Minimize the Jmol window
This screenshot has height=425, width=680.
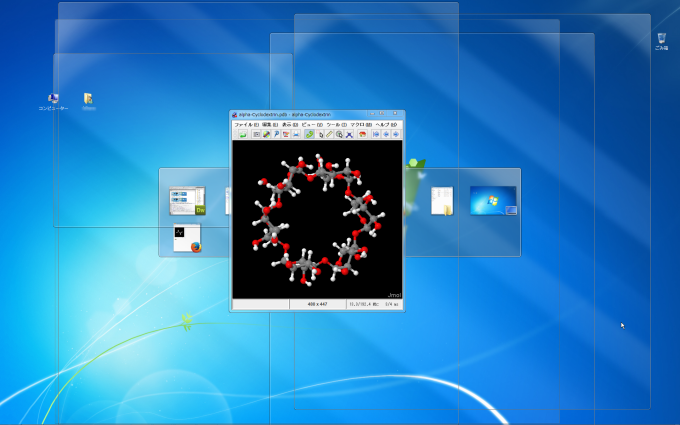[x=372, y=114]
